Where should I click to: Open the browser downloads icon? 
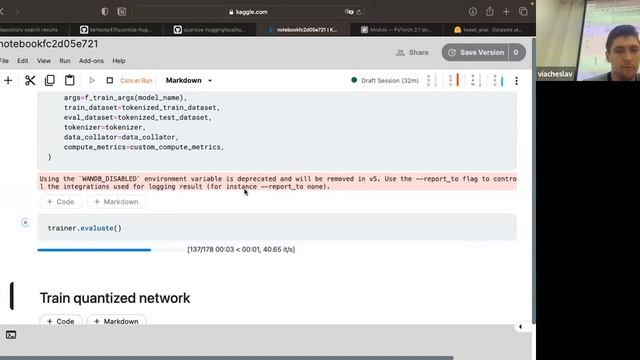click(473, 12)
